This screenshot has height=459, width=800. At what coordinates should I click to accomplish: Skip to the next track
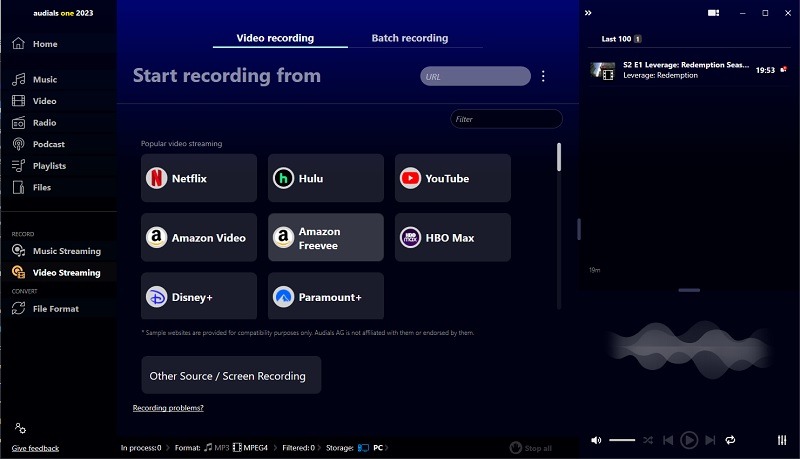pos(710,440)
